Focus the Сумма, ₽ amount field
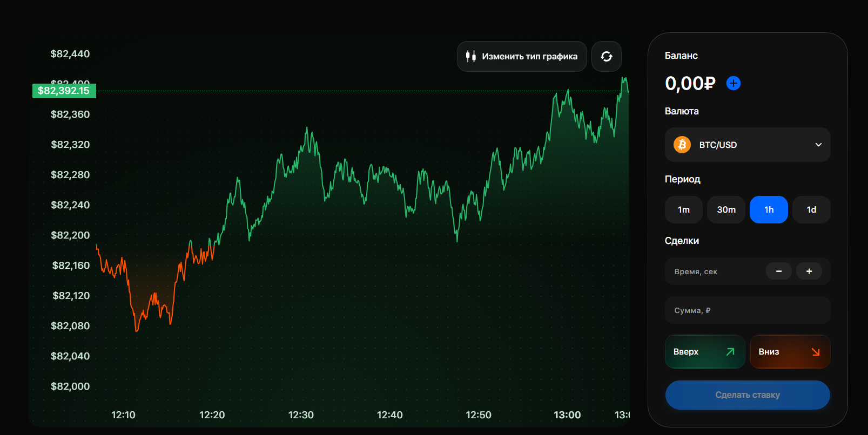This screenshot has width=868, height=435. tap(748, 310)
